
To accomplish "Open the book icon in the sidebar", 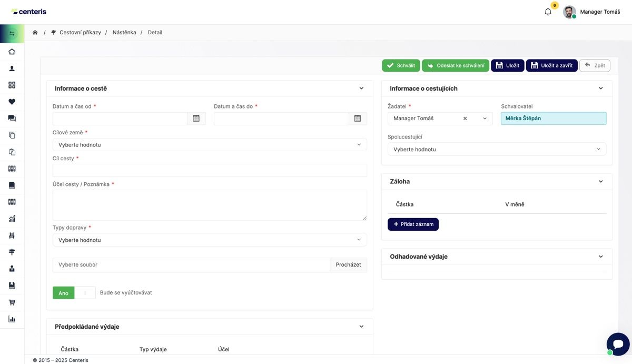I will pos(12,185).
